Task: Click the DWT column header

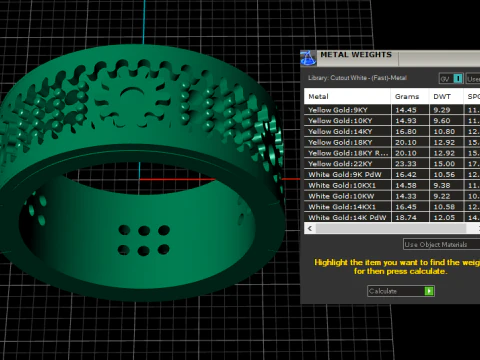Action: 446,96
